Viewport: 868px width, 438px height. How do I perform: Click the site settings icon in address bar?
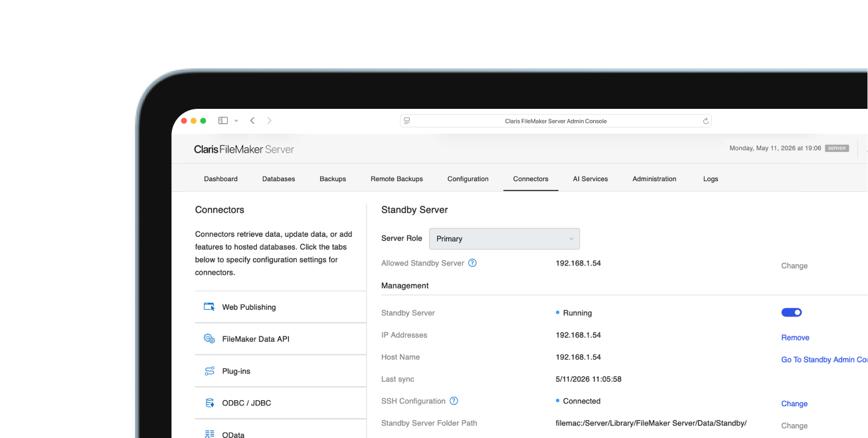pyautogui.click(x=406, y=121)
